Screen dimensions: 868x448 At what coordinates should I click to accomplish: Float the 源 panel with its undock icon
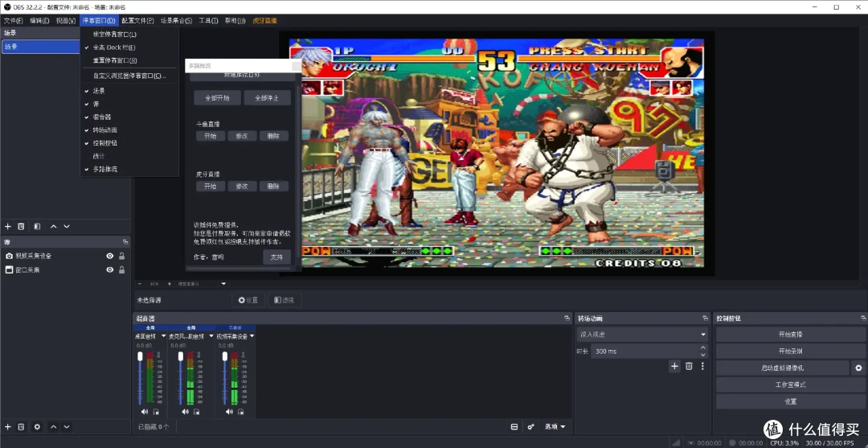[125, 242]
